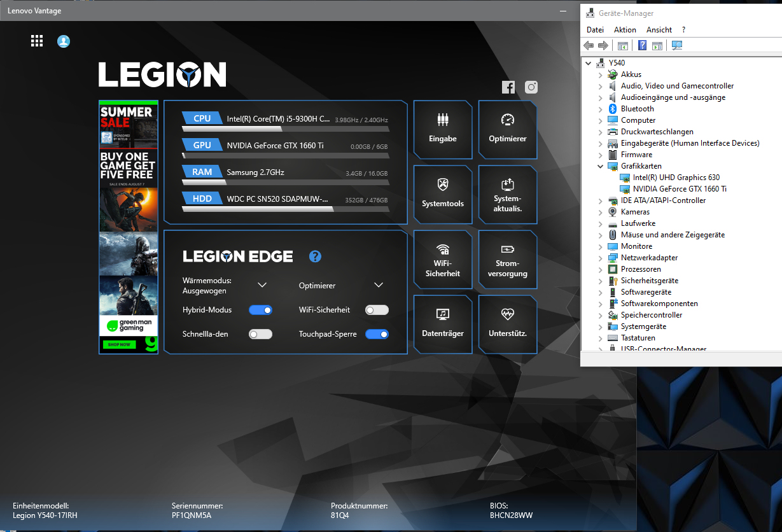The image size is (782, 532).
Task: Open the Unterstützung support tile
Action: 508,325
